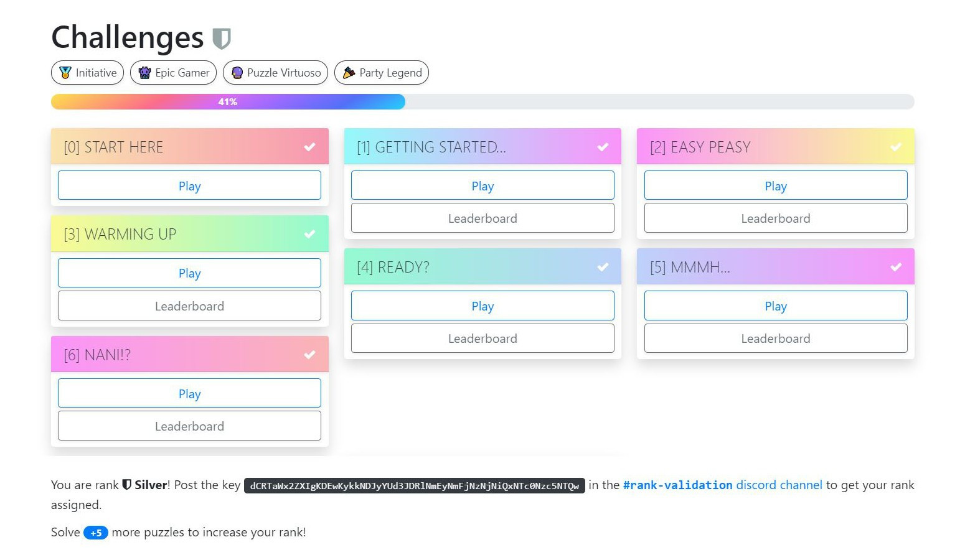
Task: Open the GETTING STARTED leaderboard
Action: (x=482, y=218)
